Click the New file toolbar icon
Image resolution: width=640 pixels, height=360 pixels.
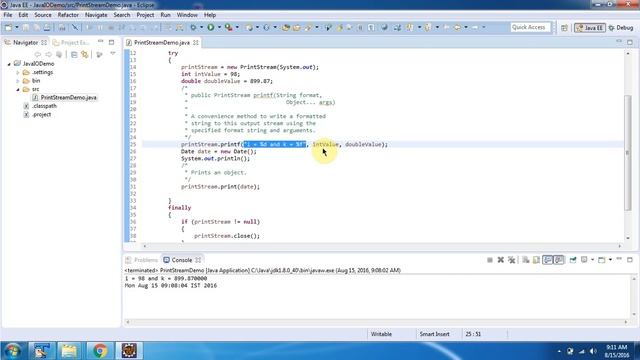coord(8,27)
